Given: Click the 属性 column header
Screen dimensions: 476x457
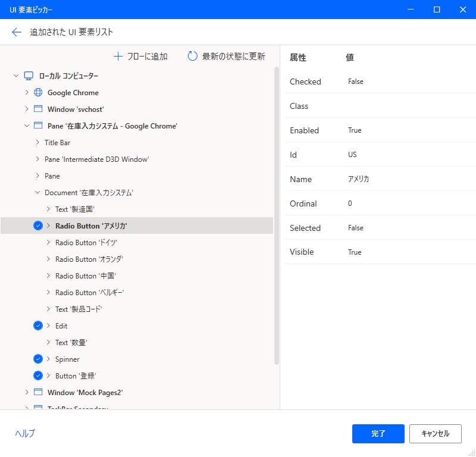Looking at the screenshot, I should pos(298,57).
